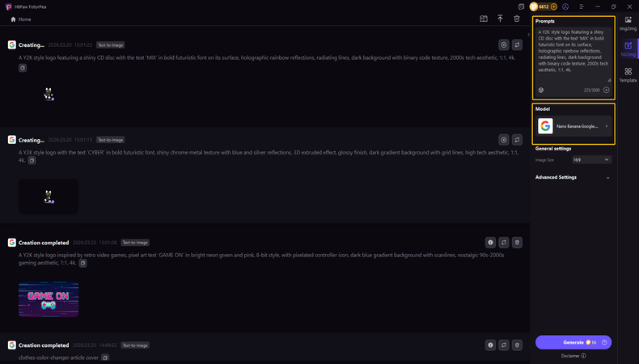
Task: Copy the 'MIX' CD disc prompt text
Action: (23, 68)
